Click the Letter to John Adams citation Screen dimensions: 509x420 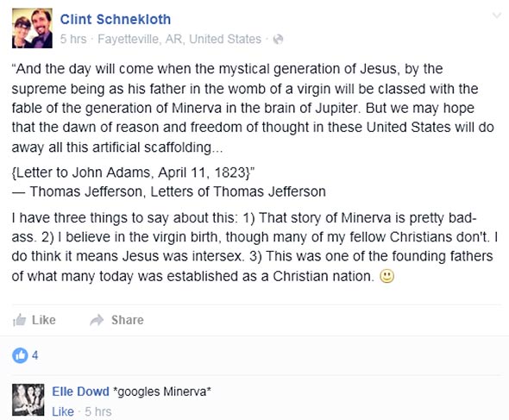(133, 172)
